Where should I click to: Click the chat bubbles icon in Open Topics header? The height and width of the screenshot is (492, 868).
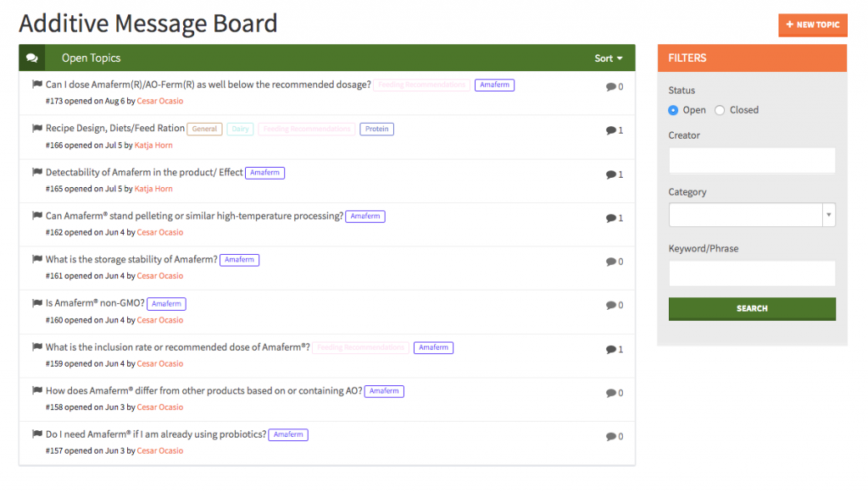(x=32, y=58)
